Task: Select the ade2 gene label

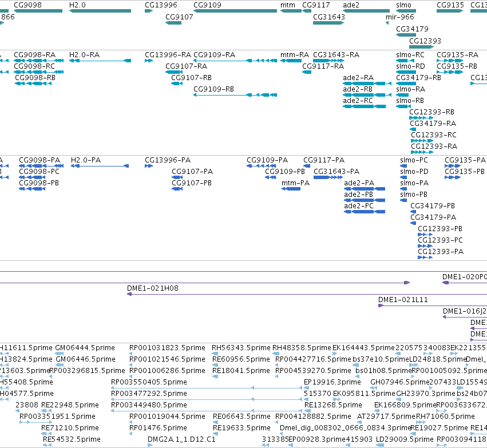Action: [x=351, y=5]
